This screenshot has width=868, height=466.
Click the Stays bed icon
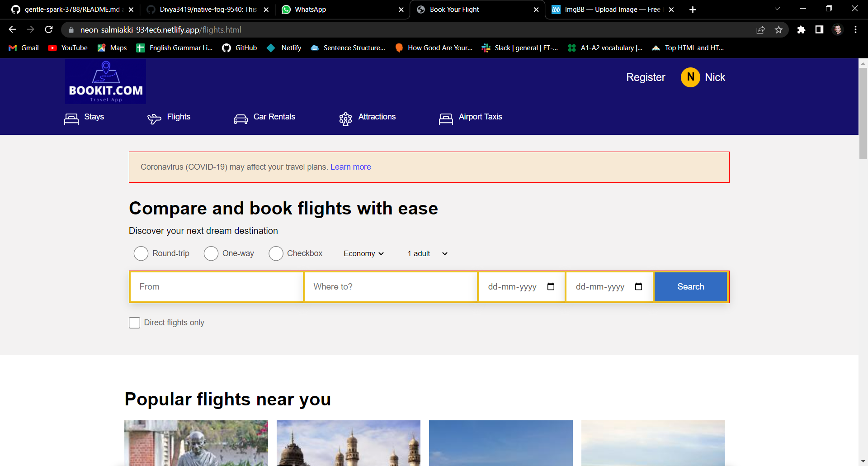click(x=71, y=119)
